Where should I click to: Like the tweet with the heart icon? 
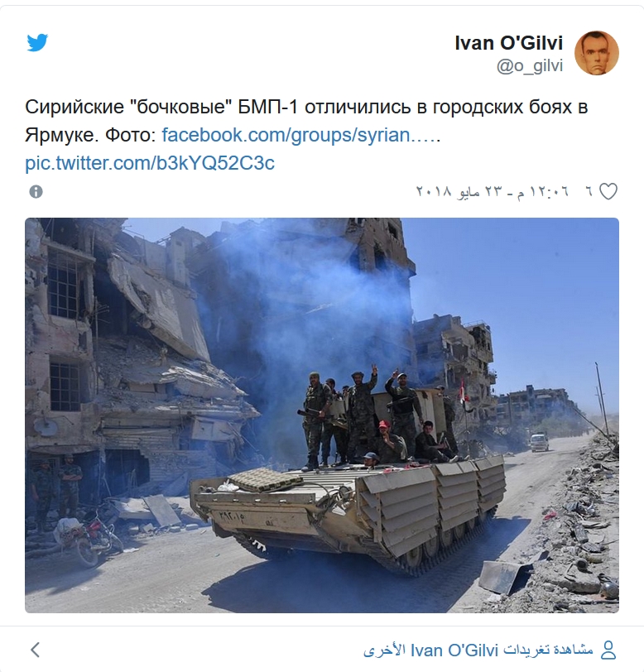tap(608, 191)
